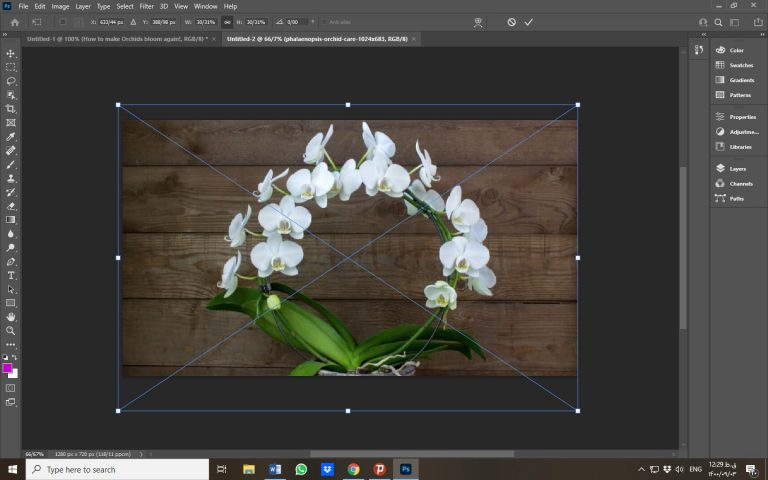Swap foreground and background colors

[15, 357]
